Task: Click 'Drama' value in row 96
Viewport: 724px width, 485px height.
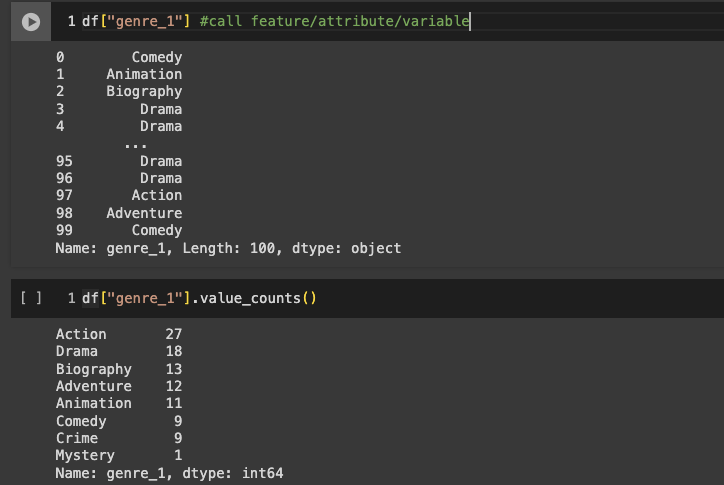Action: pyautogui.click(x=161, y=178)
